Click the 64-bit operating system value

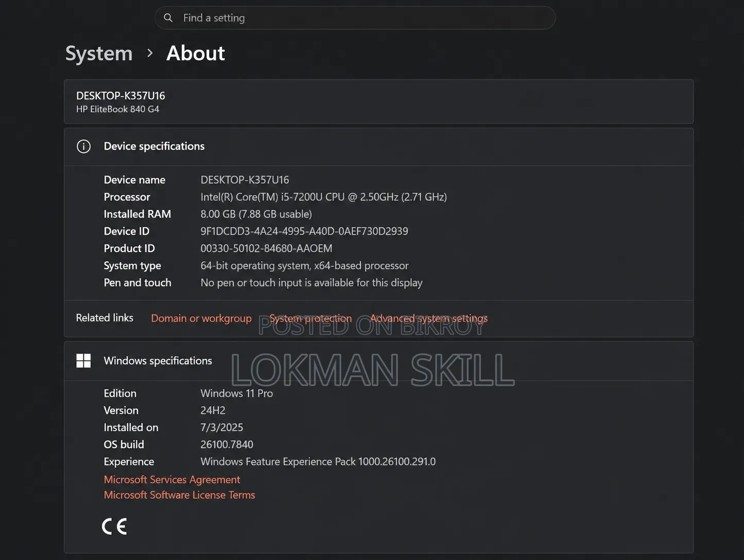(304, 266)
